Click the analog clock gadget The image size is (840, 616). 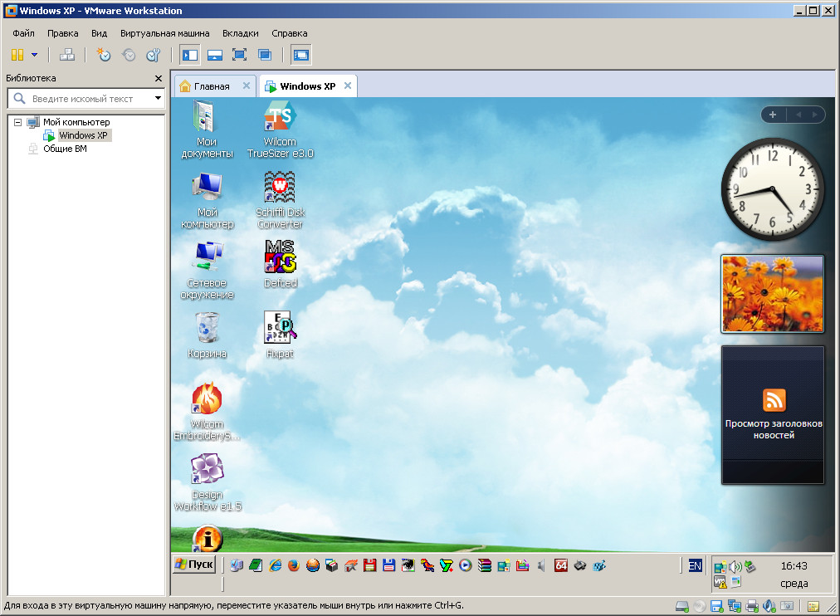pyautogui.click(x=772, y=188)
